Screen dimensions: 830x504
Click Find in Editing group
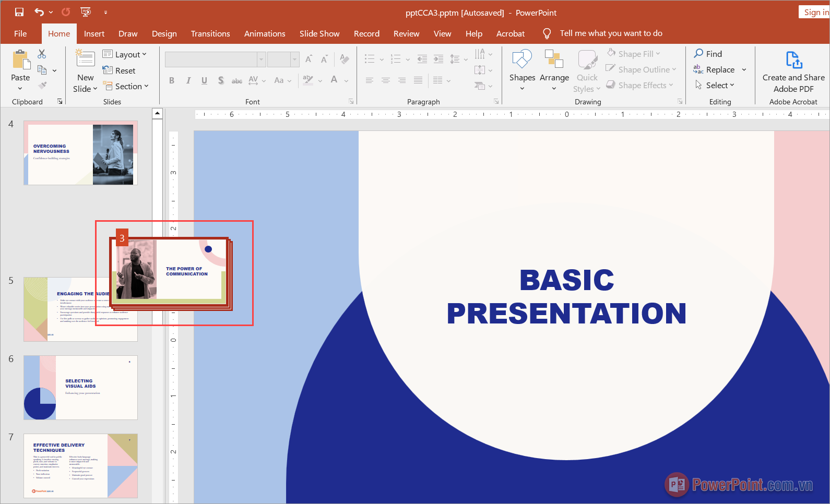coord(708,53)
